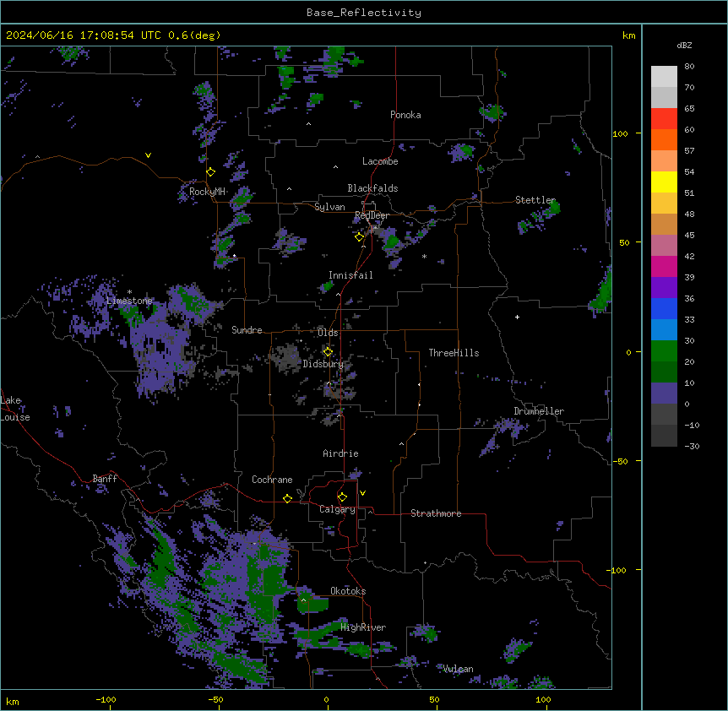Image resolution: width=728 pixels, height=711 pixels.
Task: Click the Strathmore label
Action: click(x=436, y=513)
